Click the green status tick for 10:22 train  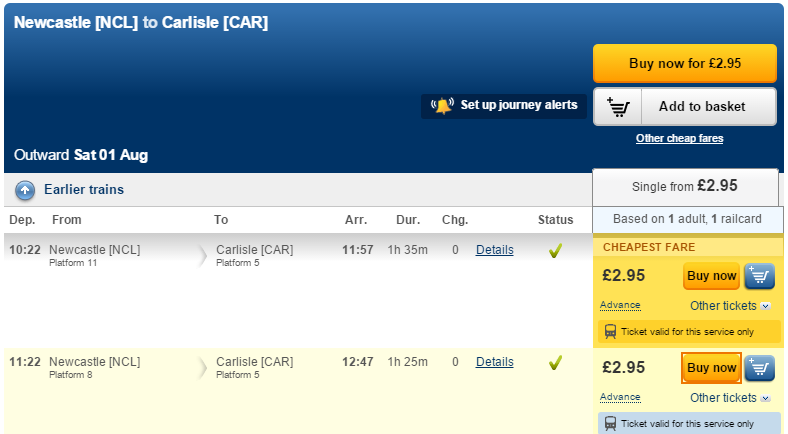[x=555, y=251]
